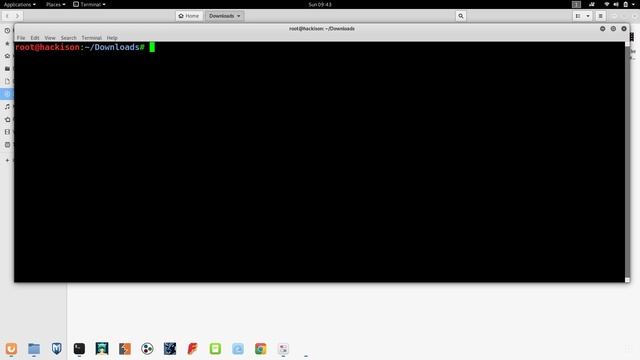Open Music note icon in Files sidebar
This screenshot has height=360, width=640.
pyautogui.click(x=7, y=107)
